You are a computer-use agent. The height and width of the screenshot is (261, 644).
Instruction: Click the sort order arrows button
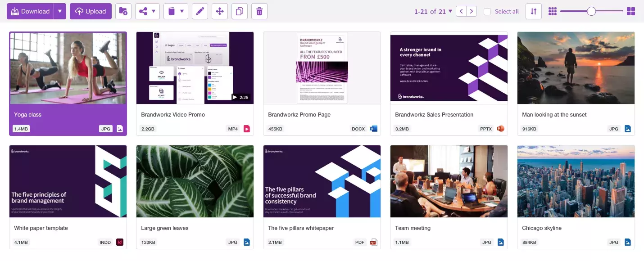pyautogui.click(x=534, y=11)
